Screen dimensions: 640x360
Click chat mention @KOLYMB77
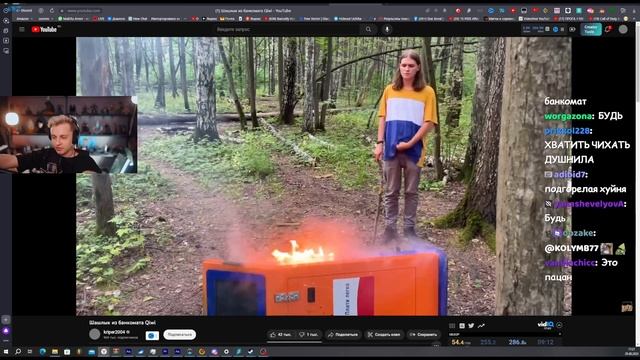pyautogui.click(x=571, y=248)
